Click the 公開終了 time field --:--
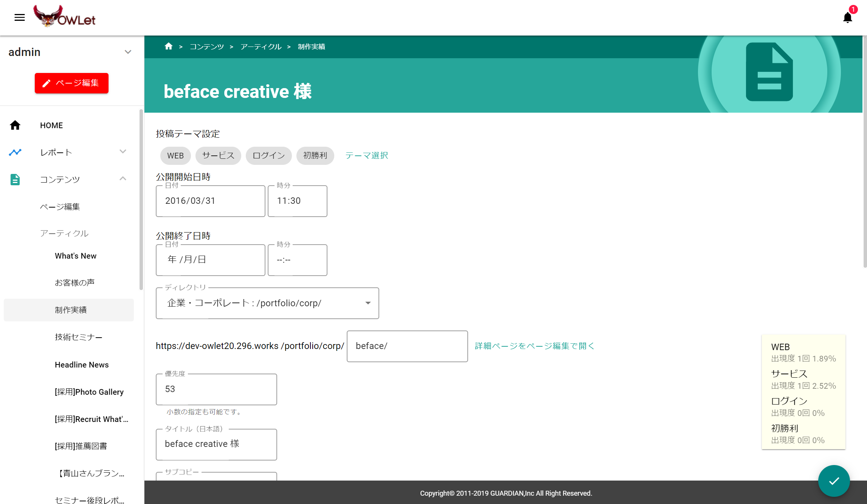This screenshot has width=867, height=504. (297, 260)
